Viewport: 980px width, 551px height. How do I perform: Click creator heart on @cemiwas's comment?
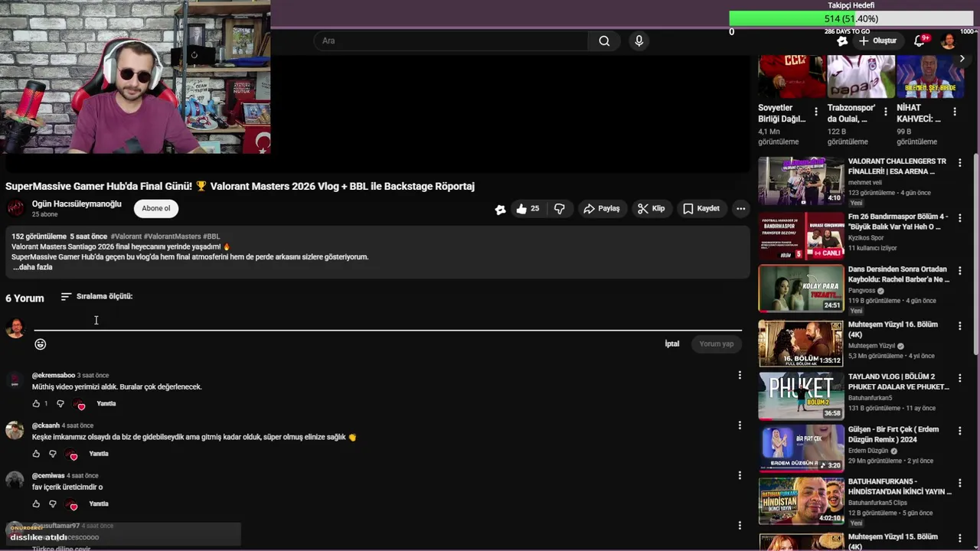click(x=72, y=504)
